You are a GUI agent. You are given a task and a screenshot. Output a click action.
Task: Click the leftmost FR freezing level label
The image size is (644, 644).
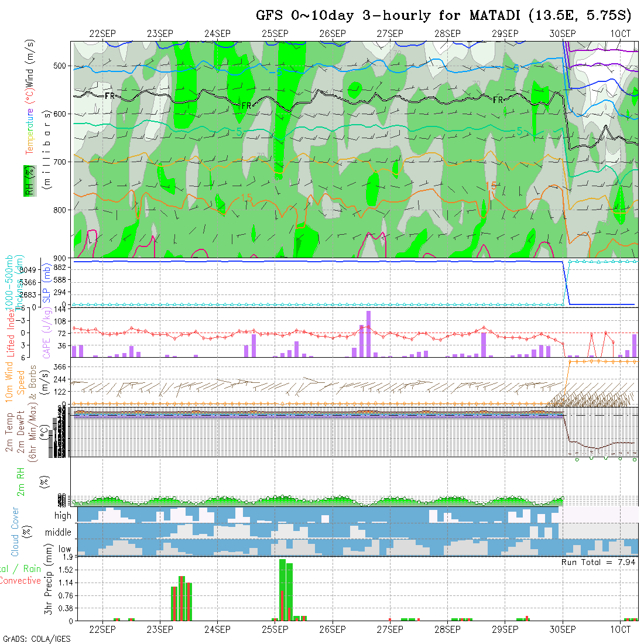point(109,95)
